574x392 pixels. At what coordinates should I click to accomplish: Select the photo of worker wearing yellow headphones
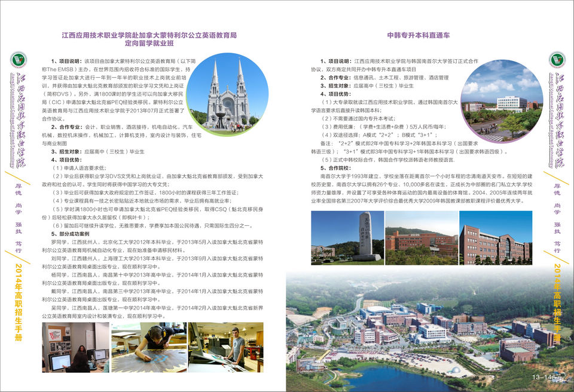[x=149, y=347]
